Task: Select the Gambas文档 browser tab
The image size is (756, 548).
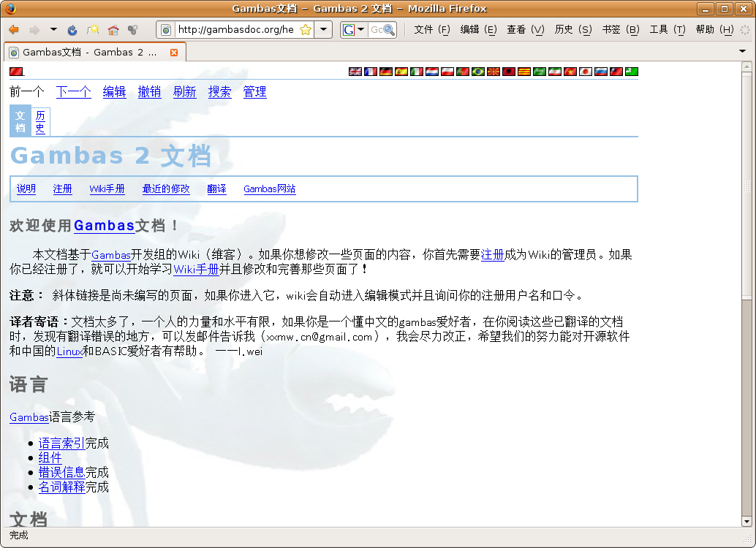Action: coord(94,52)
